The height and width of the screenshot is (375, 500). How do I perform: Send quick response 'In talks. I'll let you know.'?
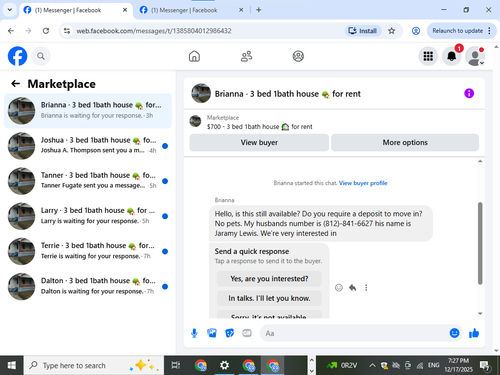coord(269,298)
